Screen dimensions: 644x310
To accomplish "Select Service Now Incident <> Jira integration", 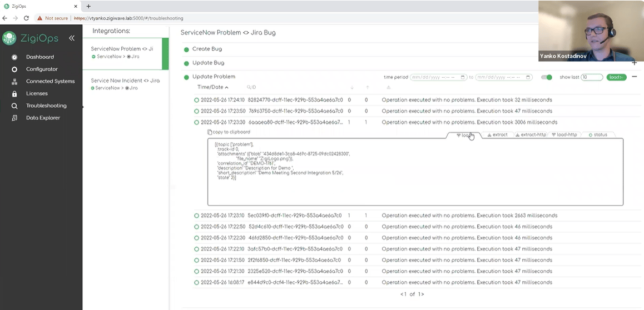I will (x=125, y=84).
